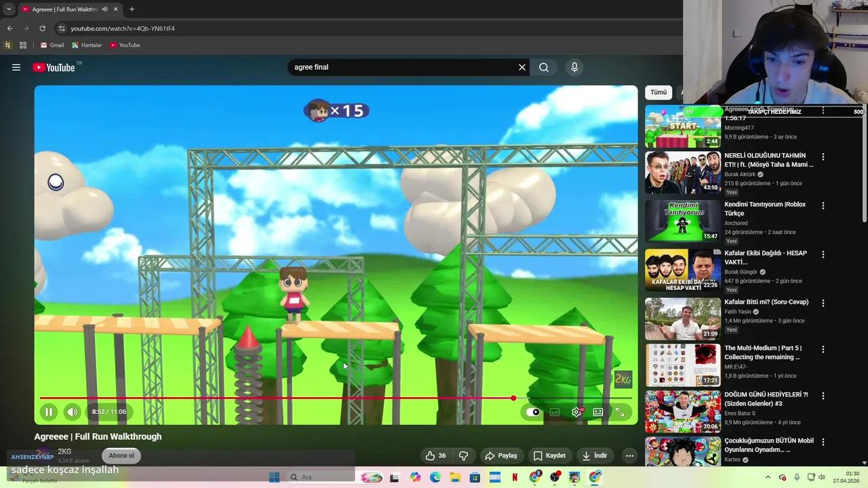Dislike the video
Image resolution: width=868 pixels, height=488 pixels.
(x=464, y=455)
